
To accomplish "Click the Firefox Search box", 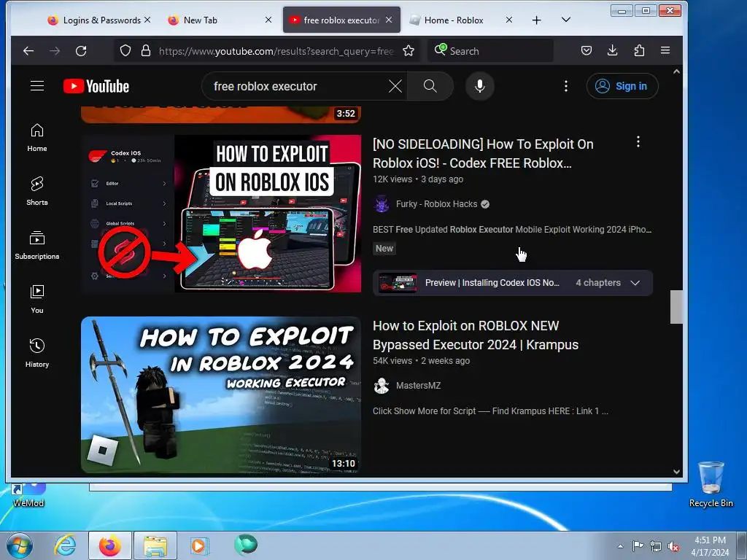I will click(491, 51).
